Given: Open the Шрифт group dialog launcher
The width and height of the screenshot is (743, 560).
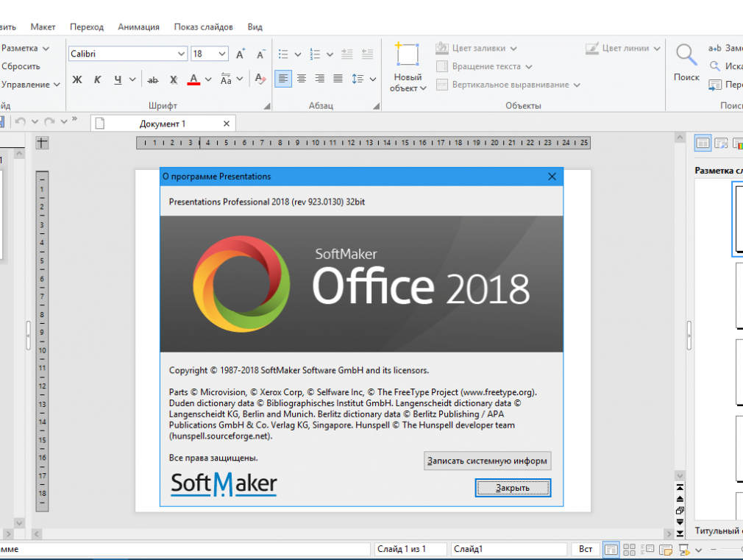Looking at the screenshot, I should pyautogui.click(x=267, y=106).
